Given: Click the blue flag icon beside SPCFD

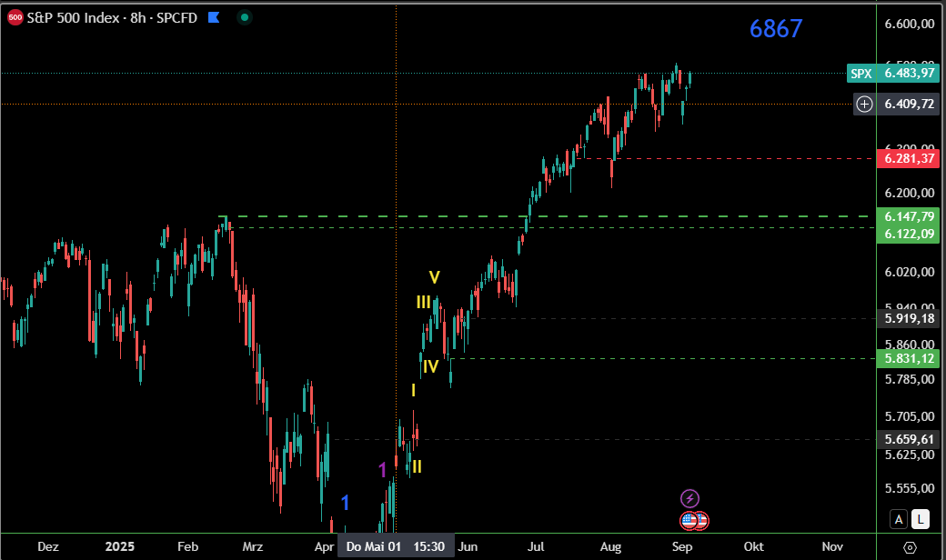Looking at the screenshot, I should 213,17.
